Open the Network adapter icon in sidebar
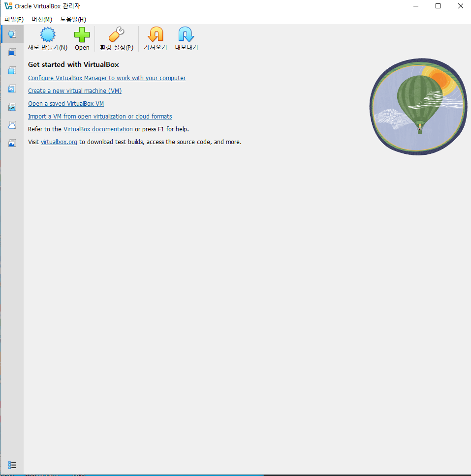The image size is (471, 476). [12, 107]
